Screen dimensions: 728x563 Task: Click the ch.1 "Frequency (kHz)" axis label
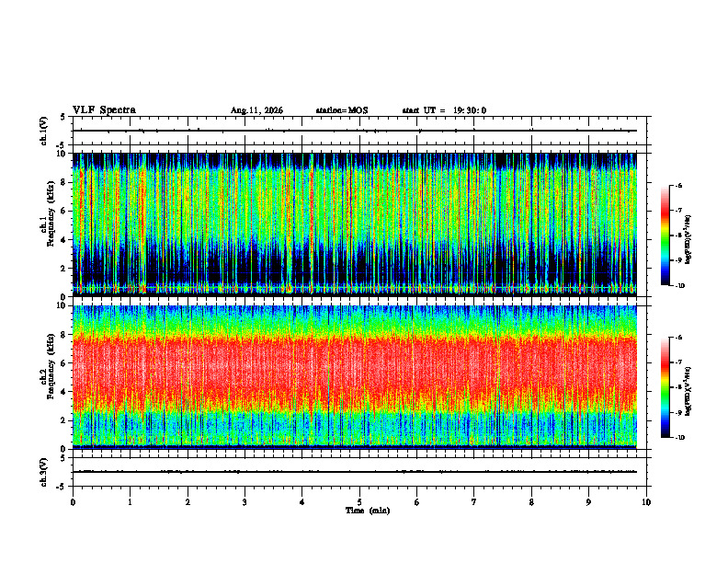tap(51, 213)
